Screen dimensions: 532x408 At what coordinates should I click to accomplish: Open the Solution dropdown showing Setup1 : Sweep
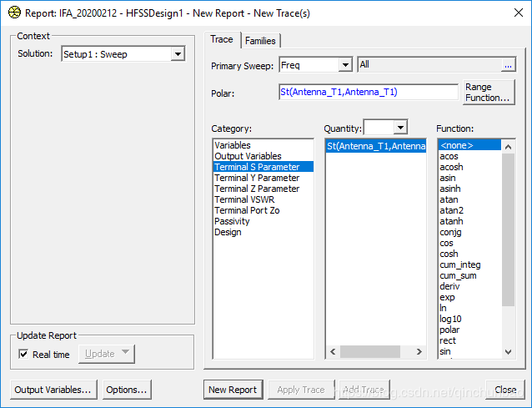click(x=178, y=54)
